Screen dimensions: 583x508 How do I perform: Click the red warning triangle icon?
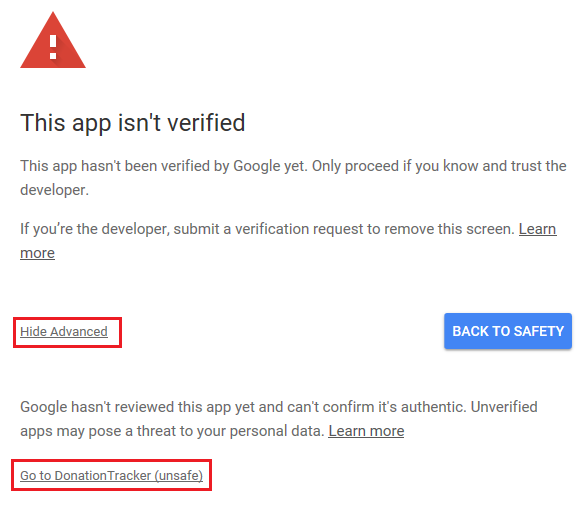pyautogui.click(x=53, y=40)
